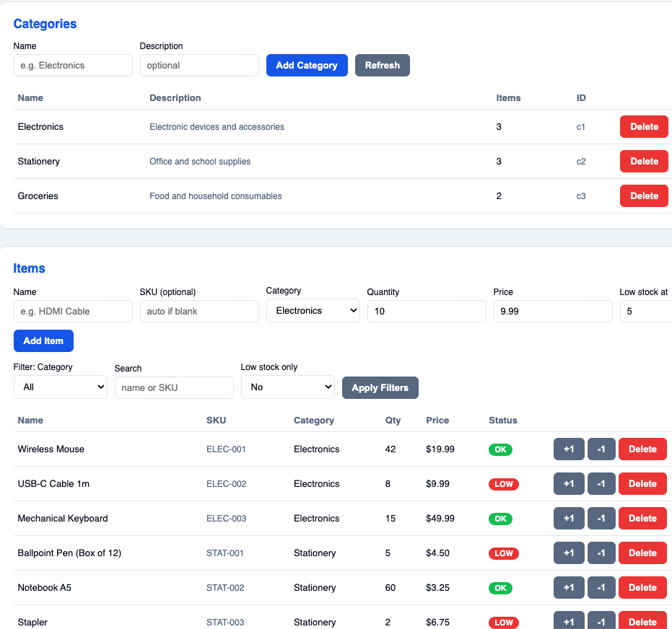
Task: Click the Add Item button
Action: 44,341
